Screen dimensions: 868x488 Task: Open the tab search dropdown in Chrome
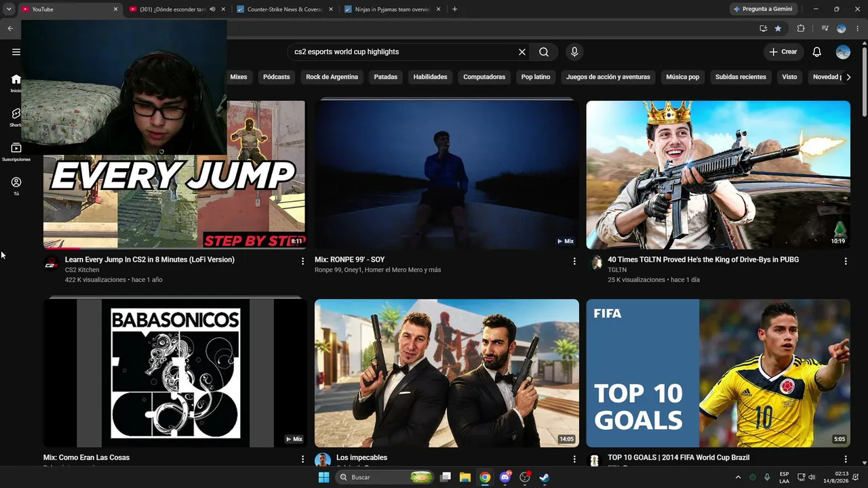[x=9, y=9]
